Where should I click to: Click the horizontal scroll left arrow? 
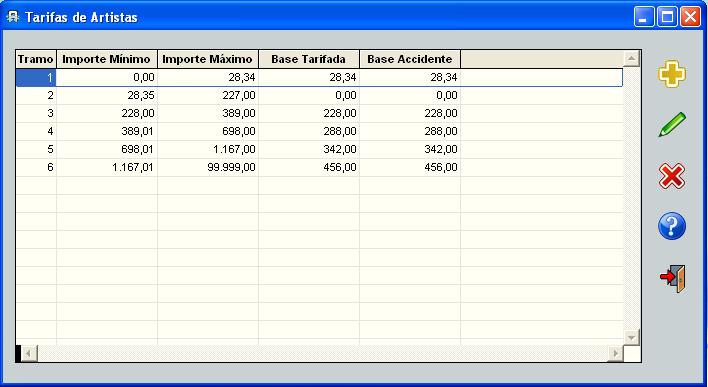coord(29,353)
